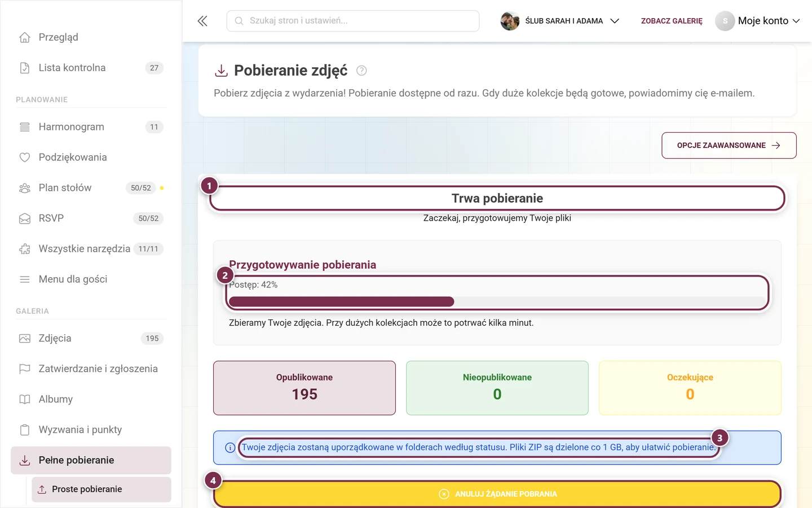
Task: Click the house icon next to Przegląd
Action: [25, 37]
